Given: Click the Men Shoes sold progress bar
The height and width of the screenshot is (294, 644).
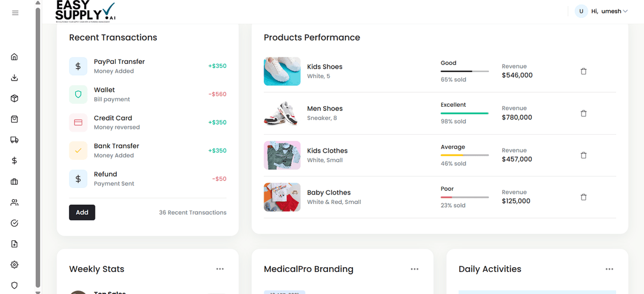Looking at the screenshot, I should [x=465, y=113].
